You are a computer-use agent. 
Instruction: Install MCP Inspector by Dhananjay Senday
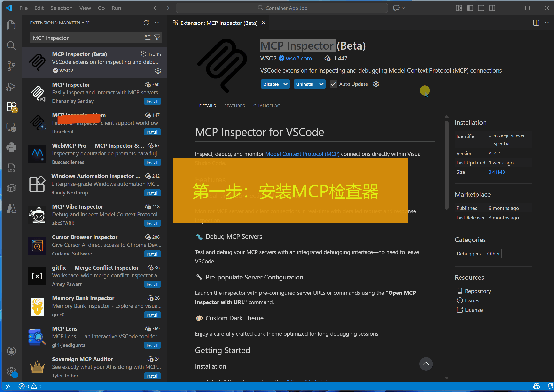pos(152,102)
